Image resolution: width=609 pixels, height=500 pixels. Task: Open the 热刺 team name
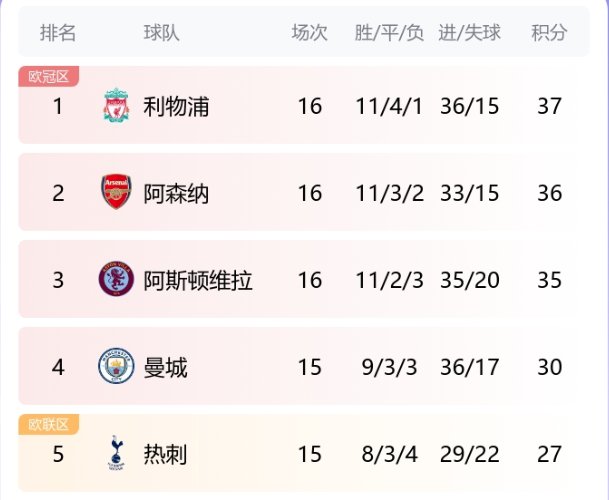tap(165, 455)
